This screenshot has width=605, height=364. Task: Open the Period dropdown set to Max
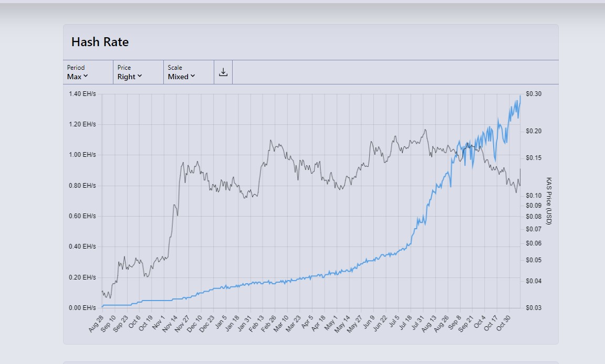(x=77, y=77)
